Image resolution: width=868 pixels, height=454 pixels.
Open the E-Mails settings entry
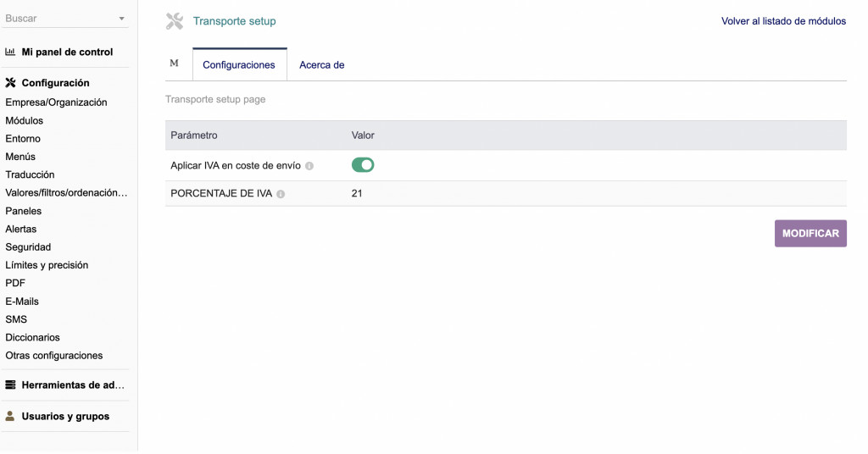[x=22, y=301]
